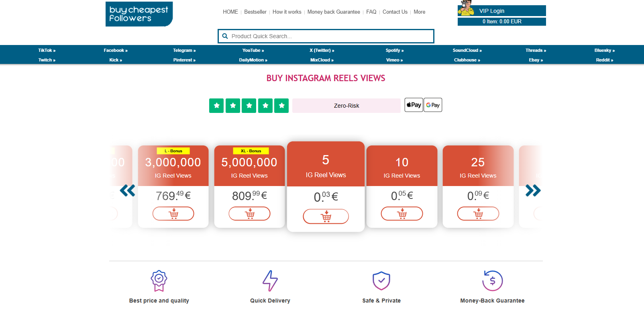The width and height of the screenshot is (644, 313).
Task: Open the cart showing 0 Item: 0.00 EUR
Action: pos(502,22)
